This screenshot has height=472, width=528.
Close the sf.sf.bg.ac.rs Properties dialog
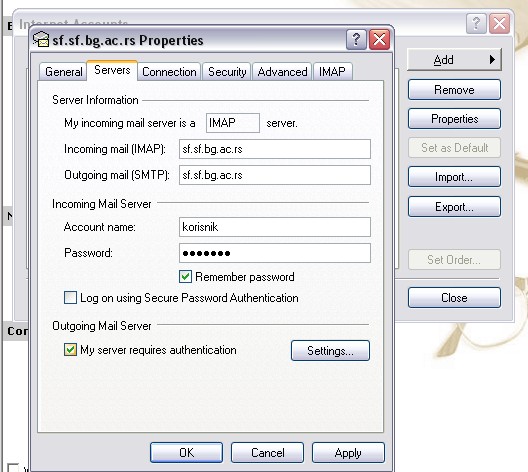(380, 39)
